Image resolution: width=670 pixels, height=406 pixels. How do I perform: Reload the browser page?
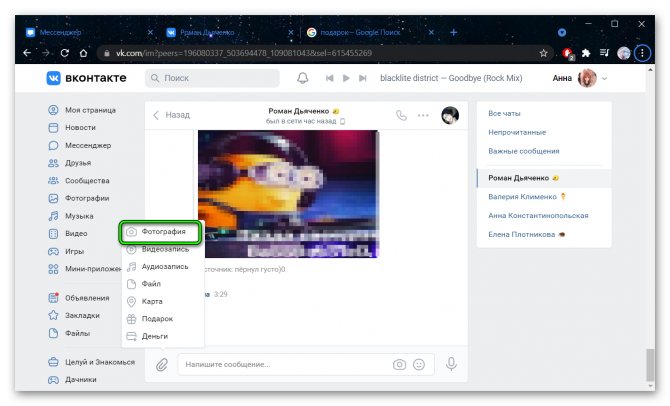click(x=65, y=53)
